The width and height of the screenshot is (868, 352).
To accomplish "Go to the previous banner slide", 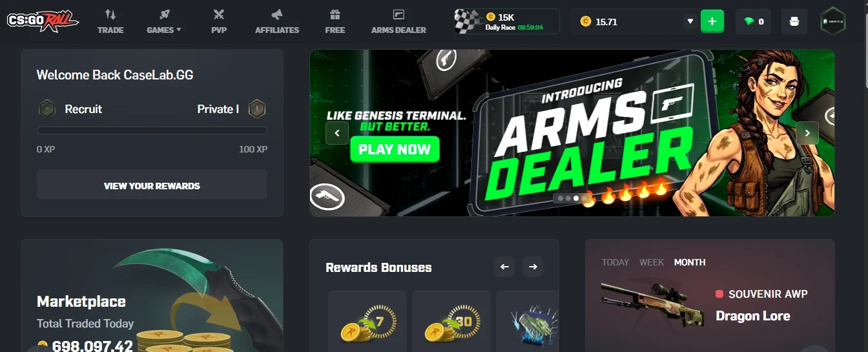I will pos(337,133).
